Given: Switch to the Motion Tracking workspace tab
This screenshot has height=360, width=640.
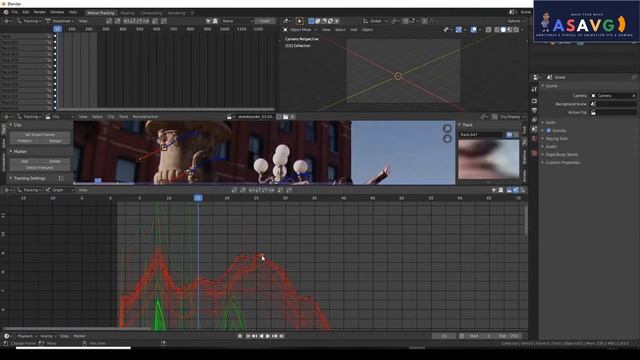Looking at the screenshot, I should coord(101,13).
